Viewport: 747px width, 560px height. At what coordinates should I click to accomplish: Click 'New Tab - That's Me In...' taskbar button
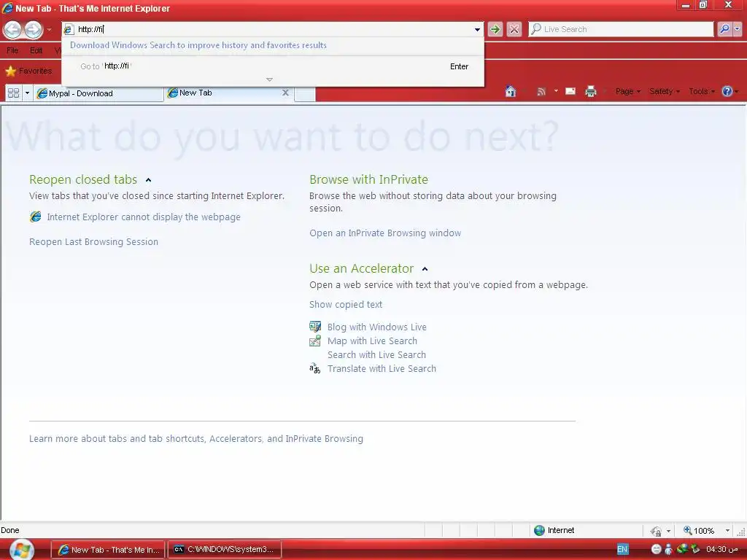(x=108, y=550)
